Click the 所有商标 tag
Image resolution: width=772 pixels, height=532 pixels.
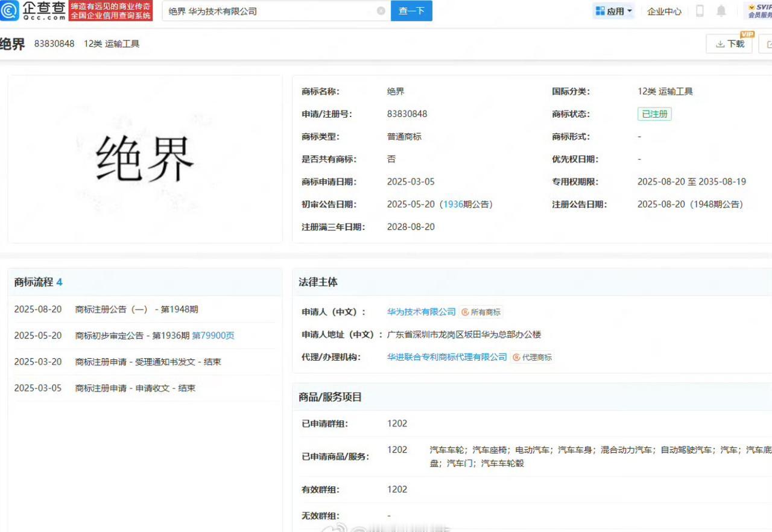[x=481, y=312]
